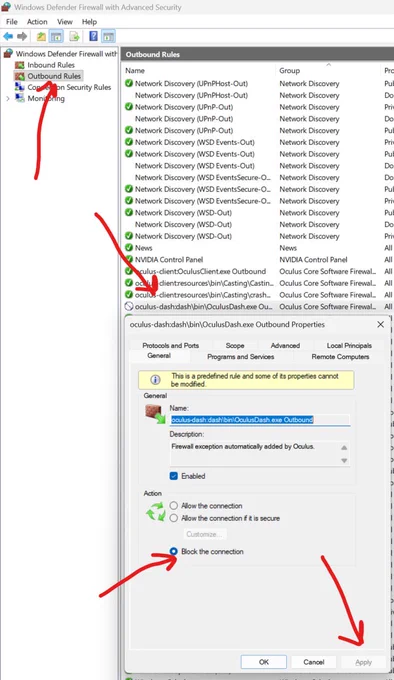Select the News rule name
The image size is (394, 680).
[143, 248]
